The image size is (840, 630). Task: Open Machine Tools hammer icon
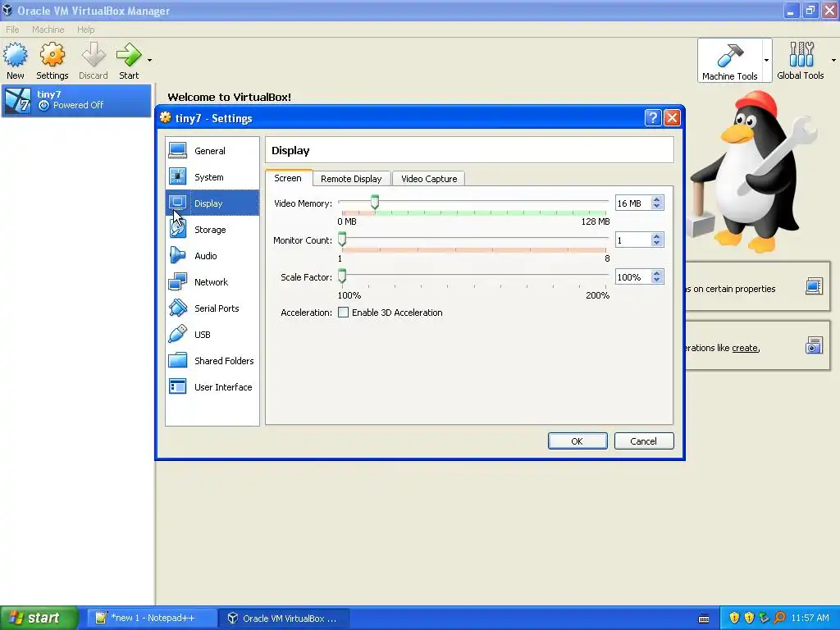pyautogui.click(x=729, y=61)
